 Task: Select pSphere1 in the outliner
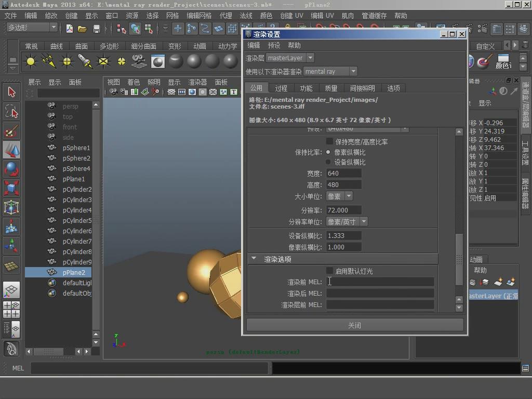[76, 148]
